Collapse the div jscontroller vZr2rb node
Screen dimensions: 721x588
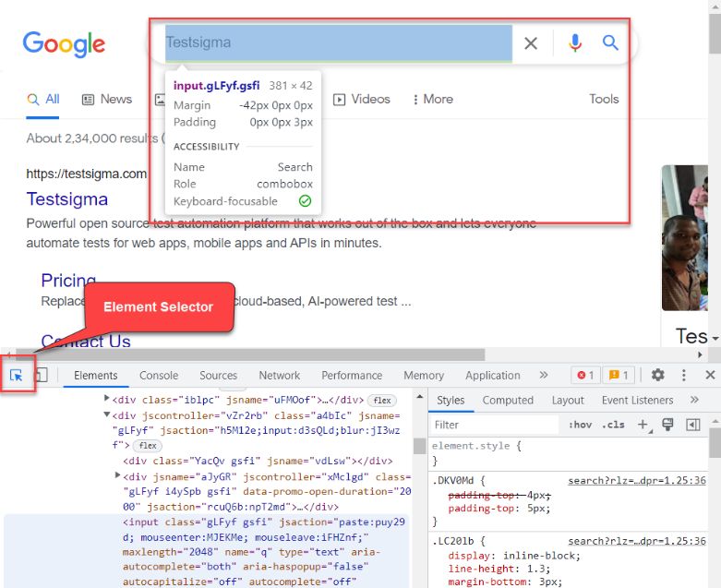click(107, 414)
